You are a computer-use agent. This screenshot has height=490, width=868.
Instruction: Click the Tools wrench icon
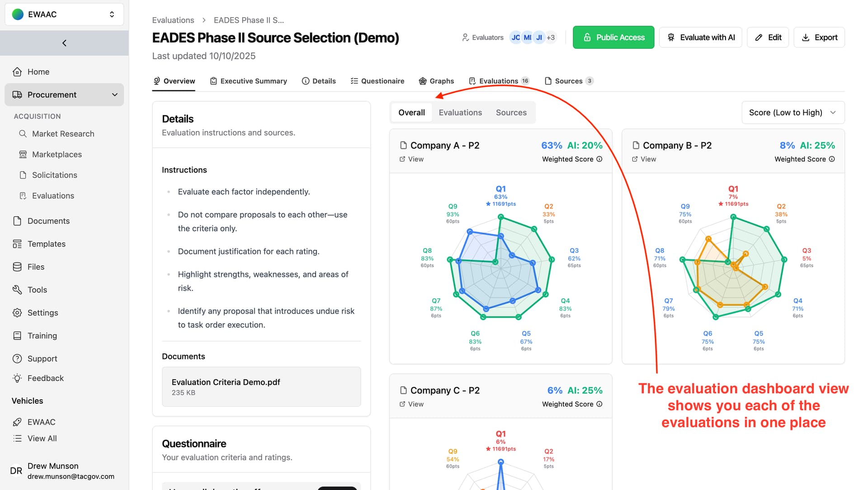click(17, 290)
